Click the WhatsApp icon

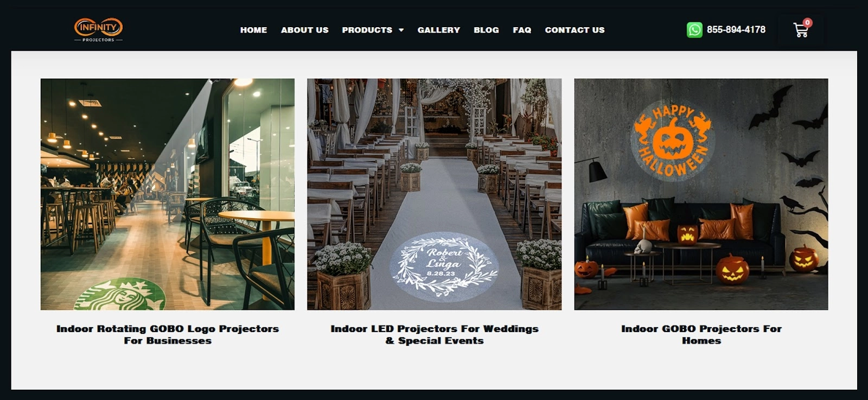pos(694,30)
